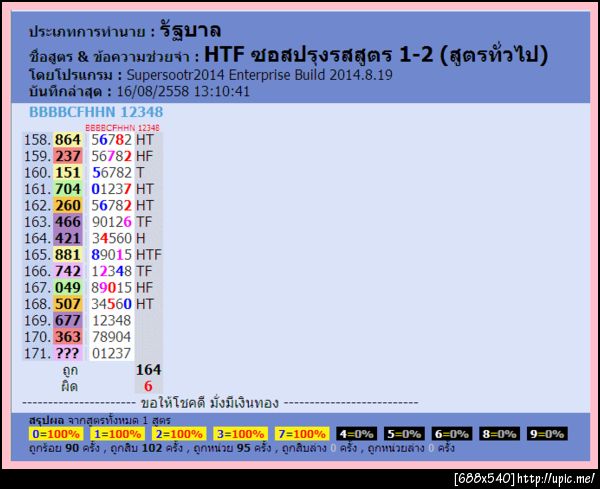
Task: Click result 742 in row 166
Action: (68, 271)
